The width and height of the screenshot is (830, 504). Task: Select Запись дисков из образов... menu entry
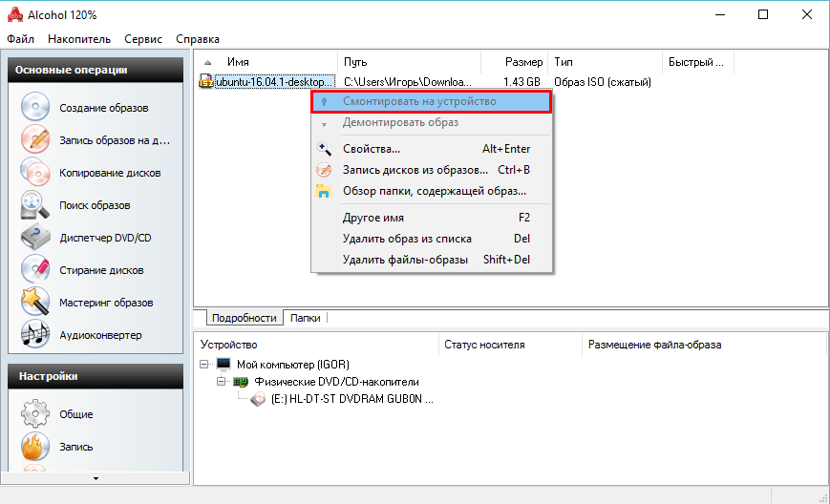tap(432, 170)
